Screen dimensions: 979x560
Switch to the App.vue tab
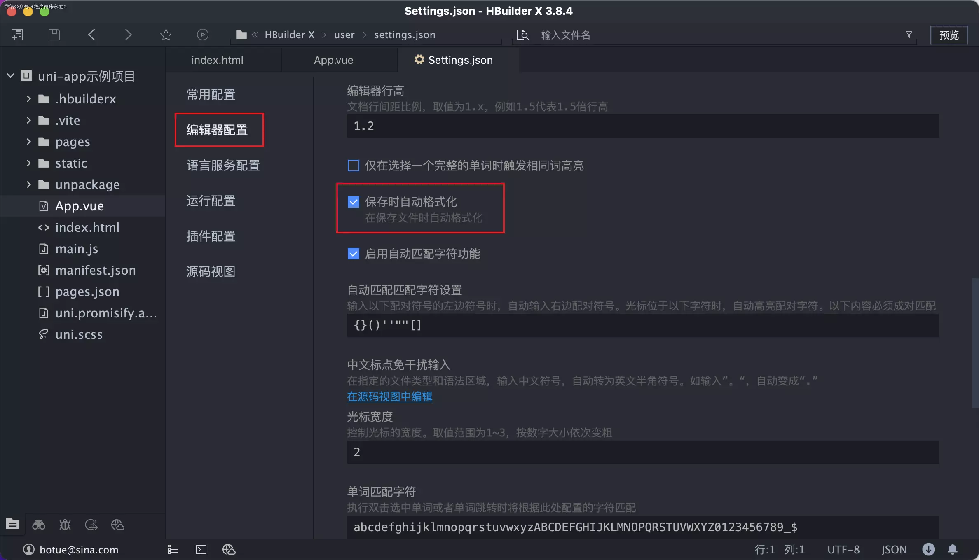pos(334,60)
